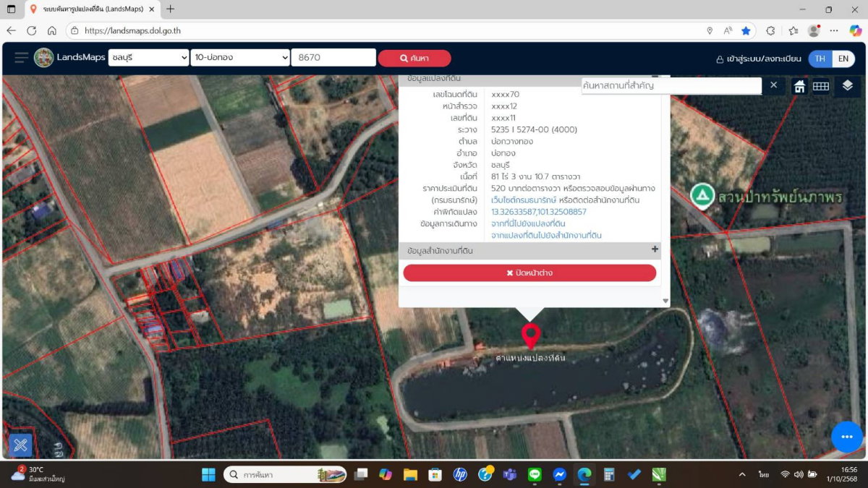Viewport: 868px width, 488px height.
Task: Open the parcel coordinates link
Action: tap(538, 212)
